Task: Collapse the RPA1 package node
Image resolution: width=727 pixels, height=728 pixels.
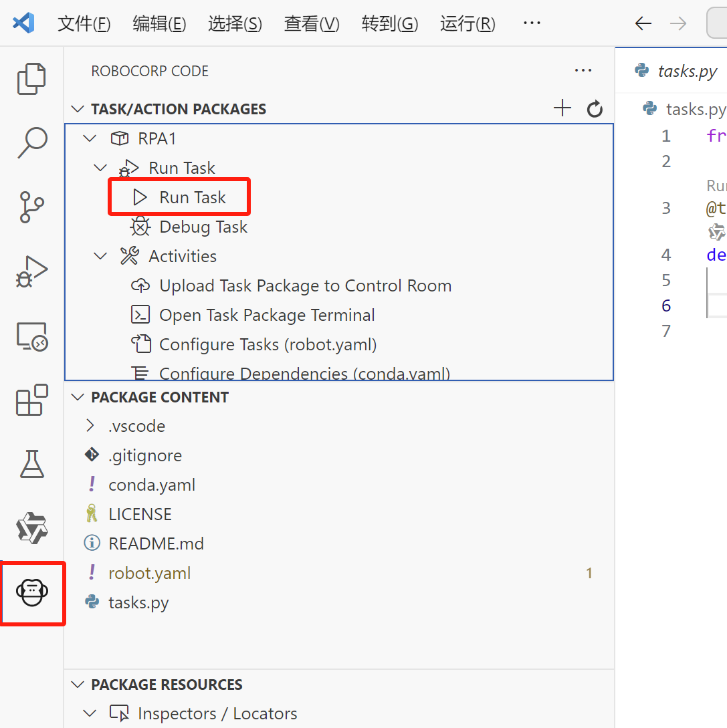Action: (89, 138)
